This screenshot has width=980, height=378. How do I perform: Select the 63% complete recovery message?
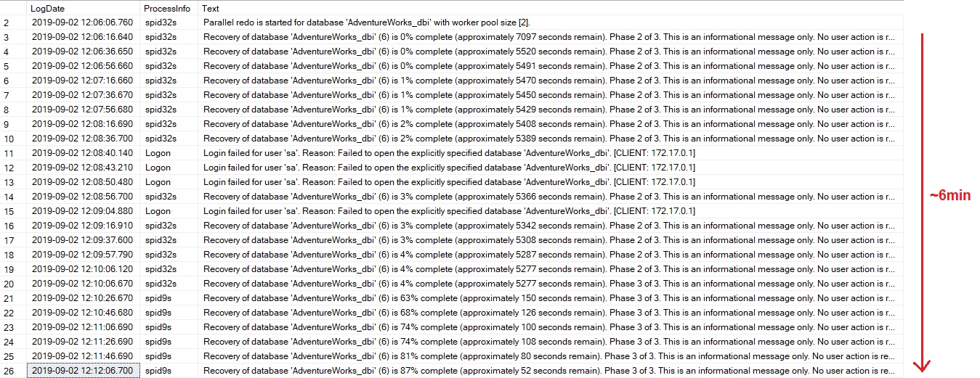[546, 298]
